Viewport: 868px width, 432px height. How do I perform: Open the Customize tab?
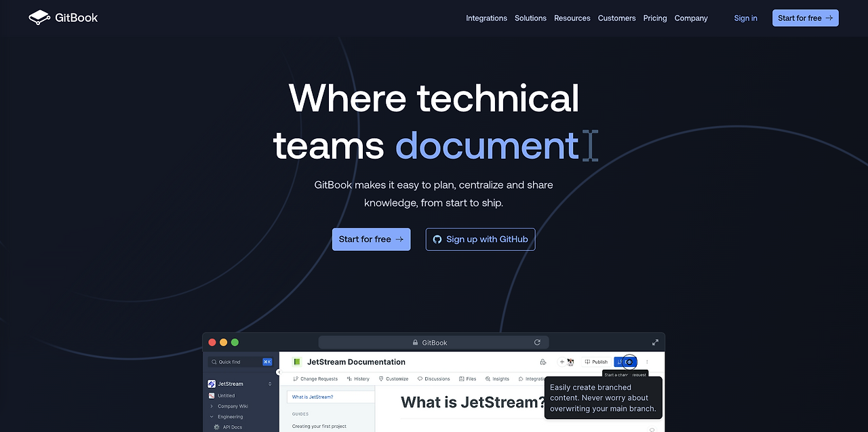(393, 379)
